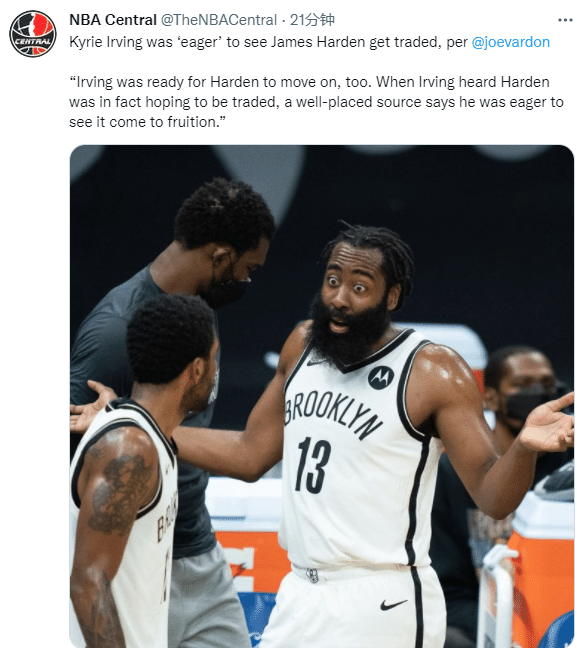
Task: Click the black face mask of the standing man
Action: point(227,287)
